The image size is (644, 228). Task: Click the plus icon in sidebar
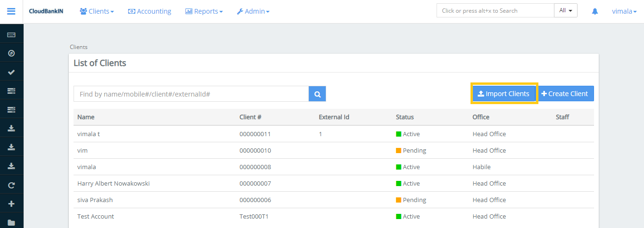(11, 204)
